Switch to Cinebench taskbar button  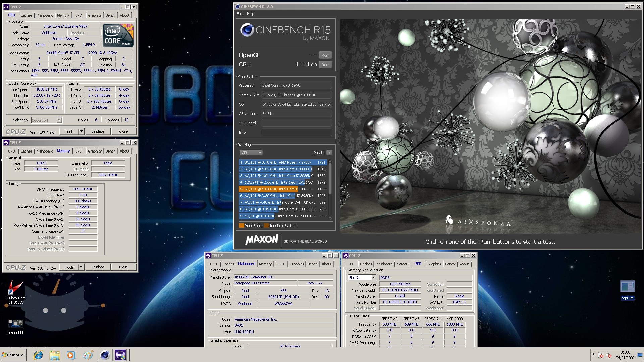105,355
